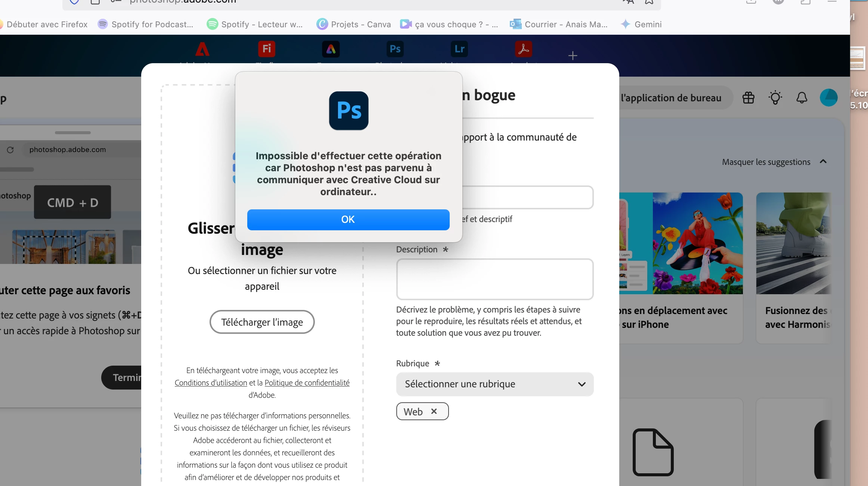Viewport: 868px width, 486px height.
Task: Collapse Masquer les suggestions chevron
Action: coord(823,162)
